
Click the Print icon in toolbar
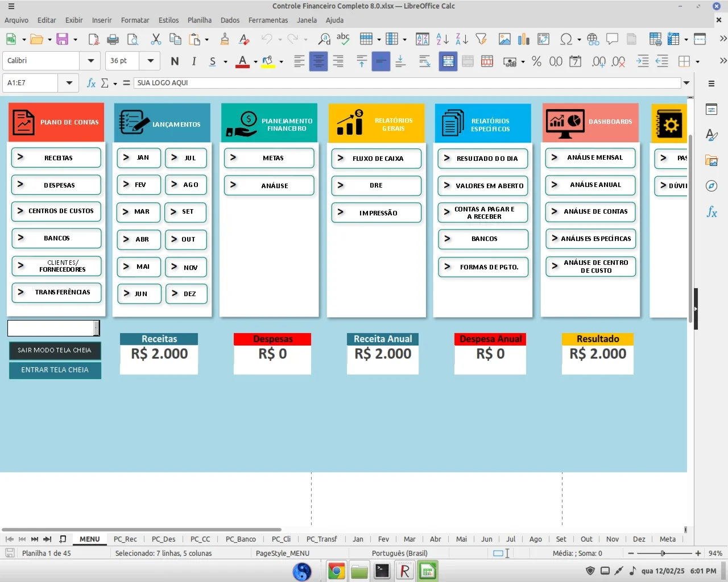click(113, 39)
